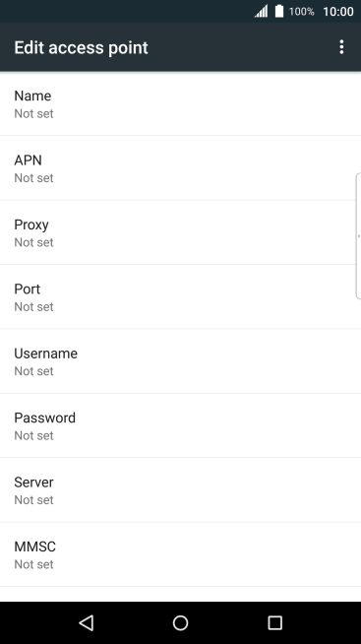Open the Port setting
Image resolution: width=361 pixels, height=644 pixels.
181,297
